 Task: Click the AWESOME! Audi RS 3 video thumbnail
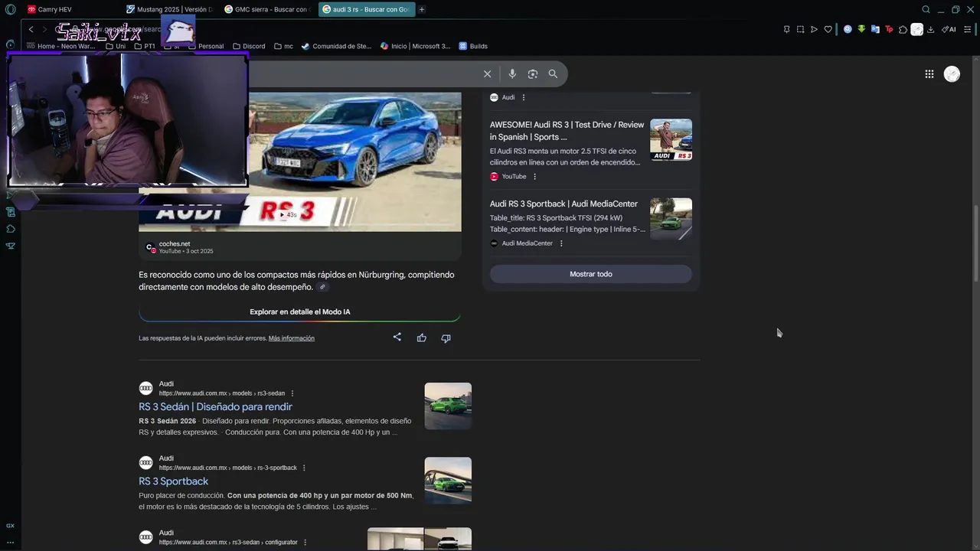[x=671, y=139]
